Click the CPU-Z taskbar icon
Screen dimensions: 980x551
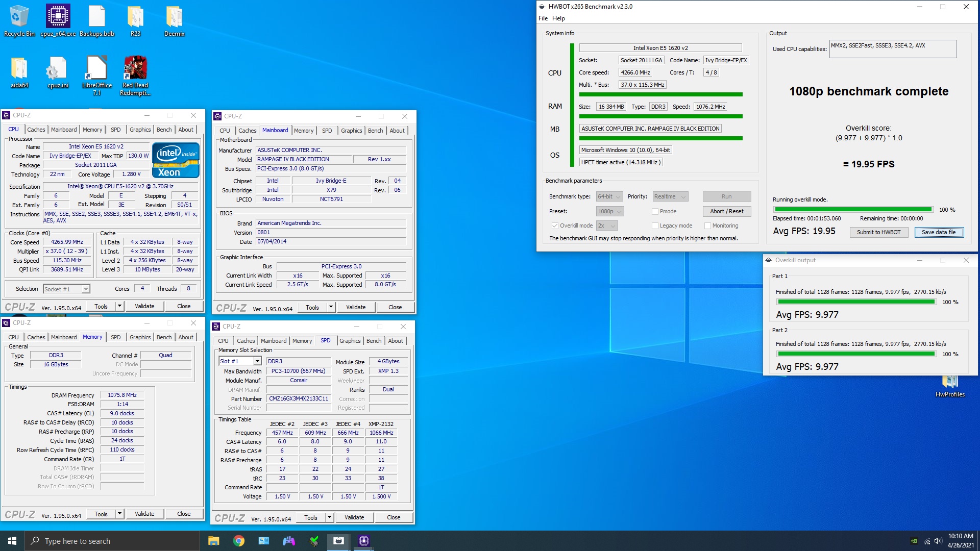click(364, 541)
